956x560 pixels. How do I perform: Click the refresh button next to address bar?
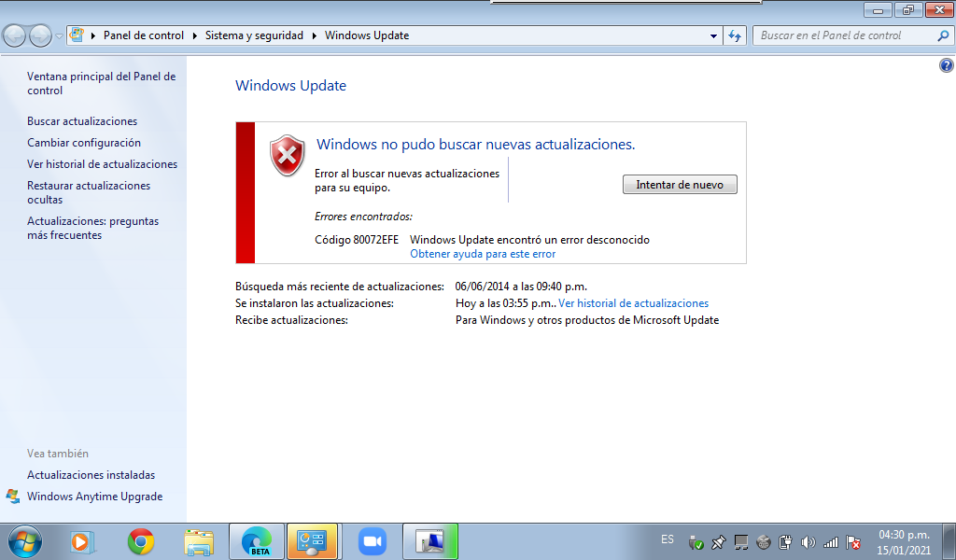click(x=735, y=36)
